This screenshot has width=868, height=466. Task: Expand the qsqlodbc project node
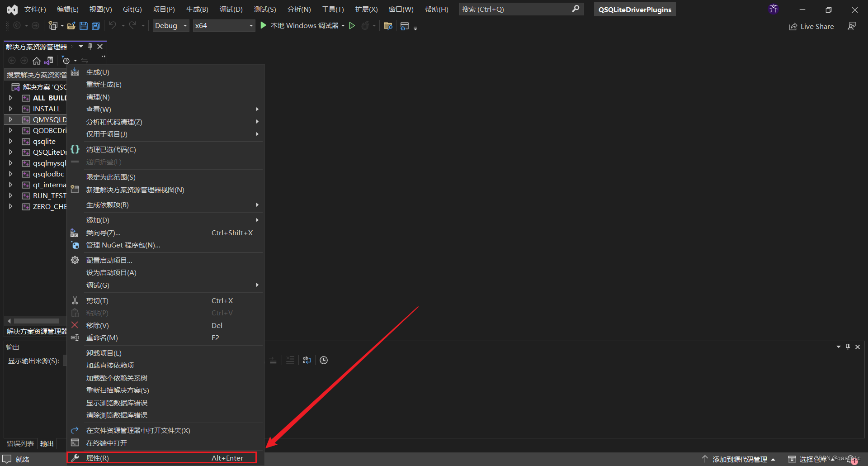[10, 174]
